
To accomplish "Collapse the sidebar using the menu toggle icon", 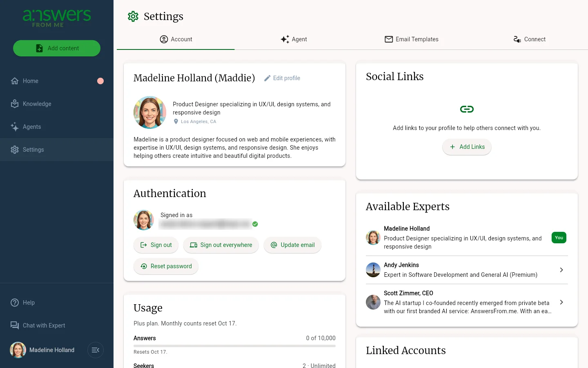I will 96,350.
